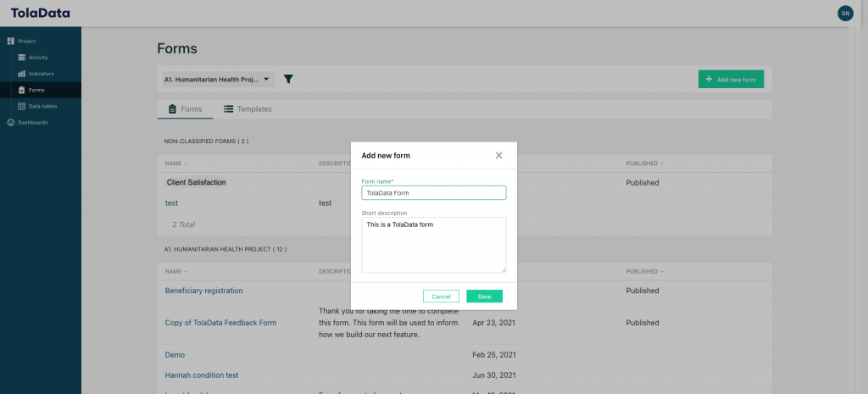Click the TolaData logo

click(x=41, y=13)
